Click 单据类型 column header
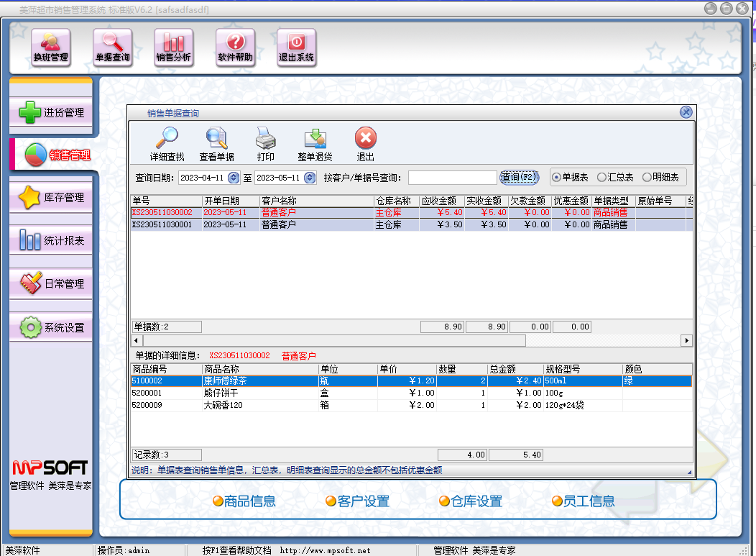Image resolution: width=756 pixels, height=556 pixels. [614, 201]
